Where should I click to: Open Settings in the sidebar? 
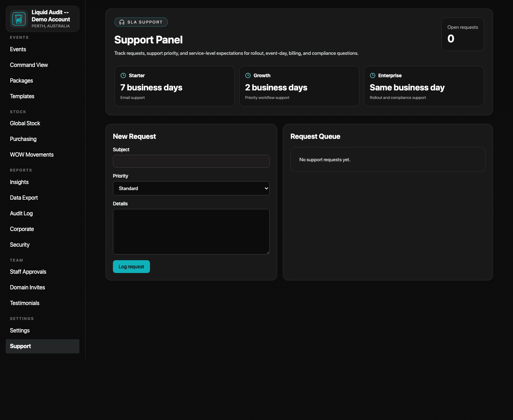pyautogui.click(x=42, y=331)
